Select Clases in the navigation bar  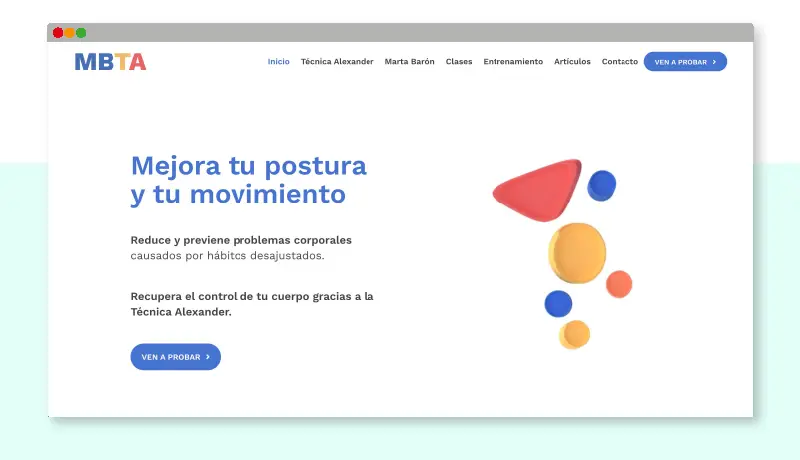[x=459, y=62]
